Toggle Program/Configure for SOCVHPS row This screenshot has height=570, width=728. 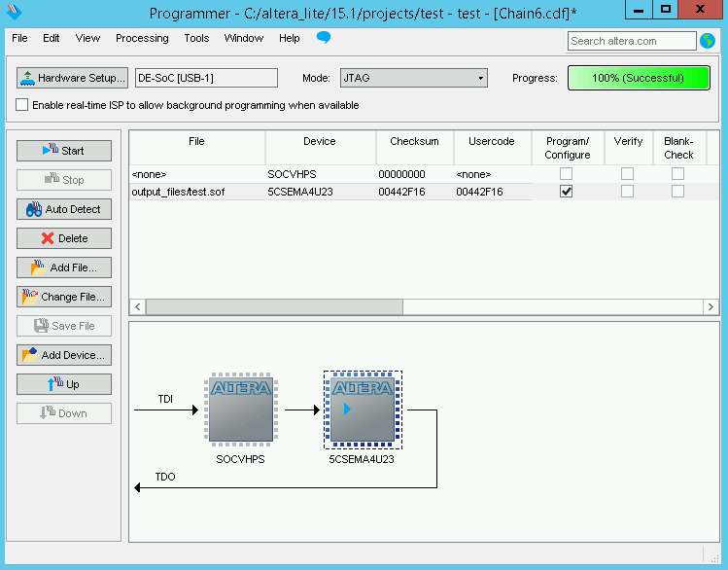pos(566,174)
